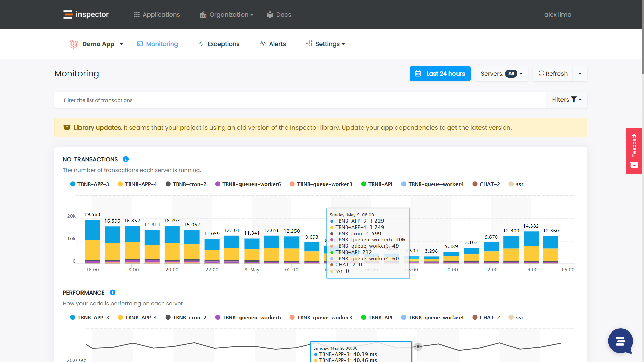644x362 pixels.
Task: Click the Exceptions lightning icon
Action: [201, 44]
